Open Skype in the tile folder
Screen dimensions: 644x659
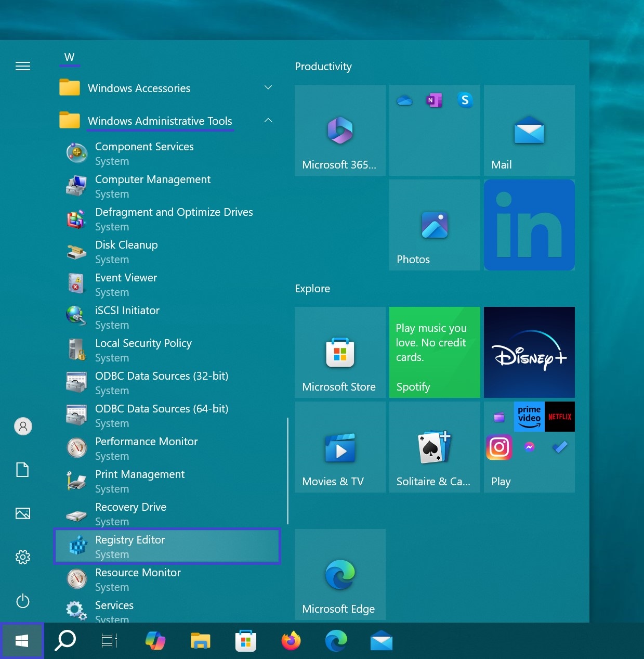(465, 100)
